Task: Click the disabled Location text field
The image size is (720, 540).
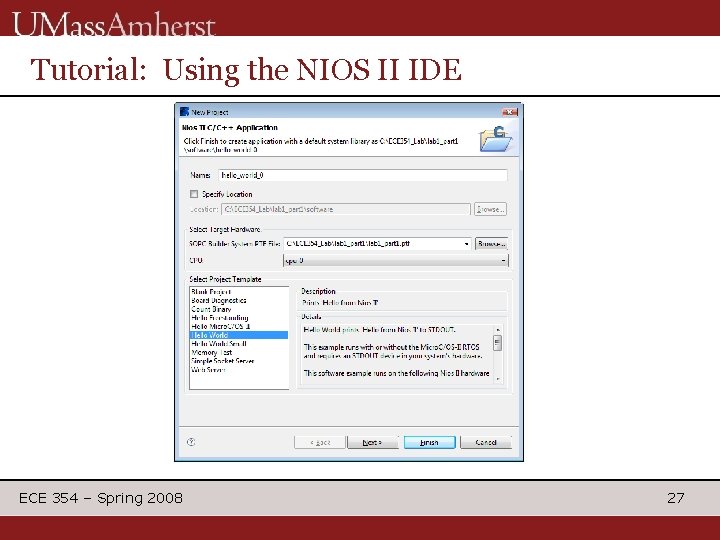Action: tap(346, 209)
